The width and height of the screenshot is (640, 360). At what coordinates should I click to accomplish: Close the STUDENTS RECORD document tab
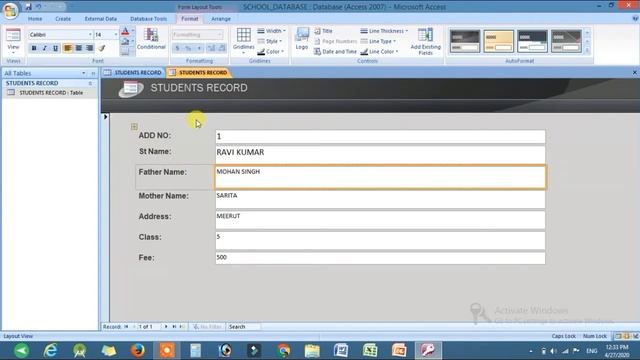(635, 73)
